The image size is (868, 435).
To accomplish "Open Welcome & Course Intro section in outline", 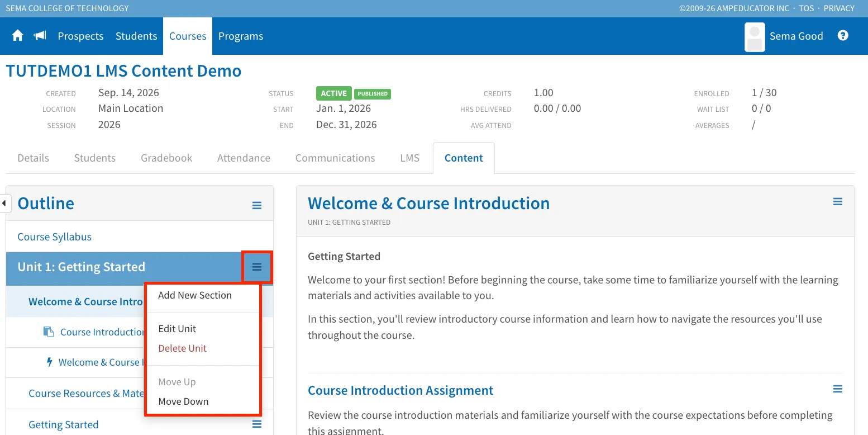I will click(x=86, y=302).
